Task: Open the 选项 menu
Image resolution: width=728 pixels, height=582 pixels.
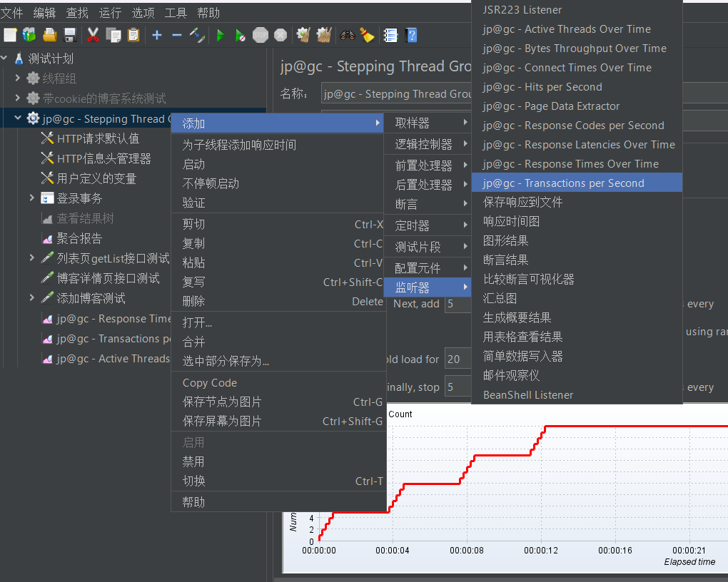Action: pos(143,13)
